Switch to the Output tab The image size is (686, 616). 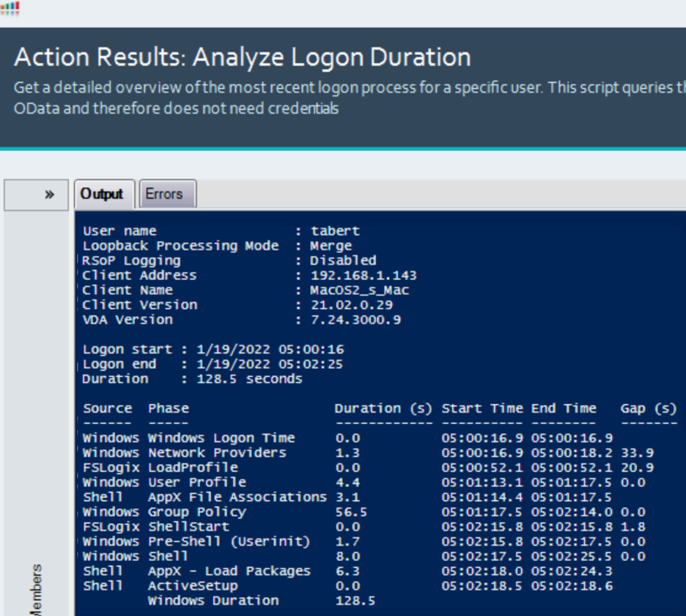103,194
